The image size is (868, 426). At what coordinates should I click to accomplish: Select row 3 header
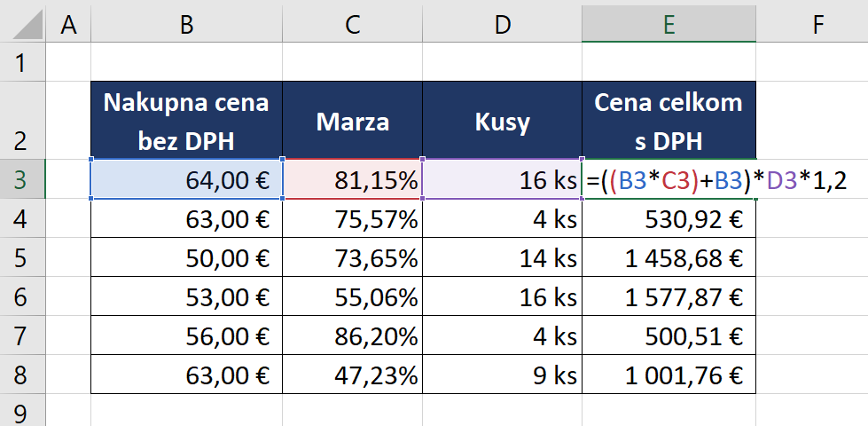coord(22,180)
